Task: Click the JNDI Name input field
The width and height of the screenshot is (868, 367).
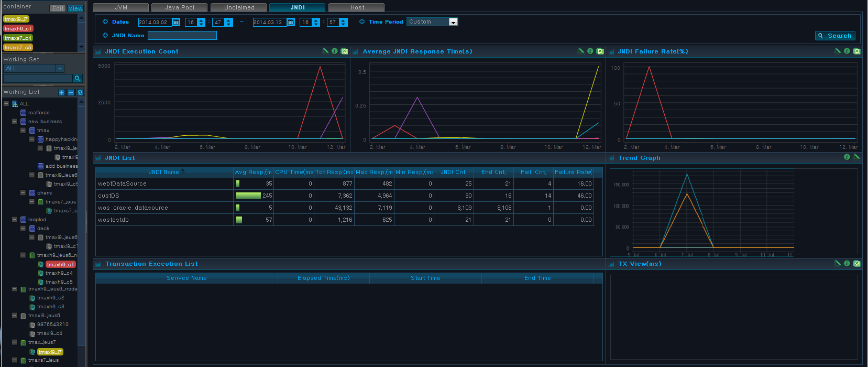Action: (x=182, y=35)
